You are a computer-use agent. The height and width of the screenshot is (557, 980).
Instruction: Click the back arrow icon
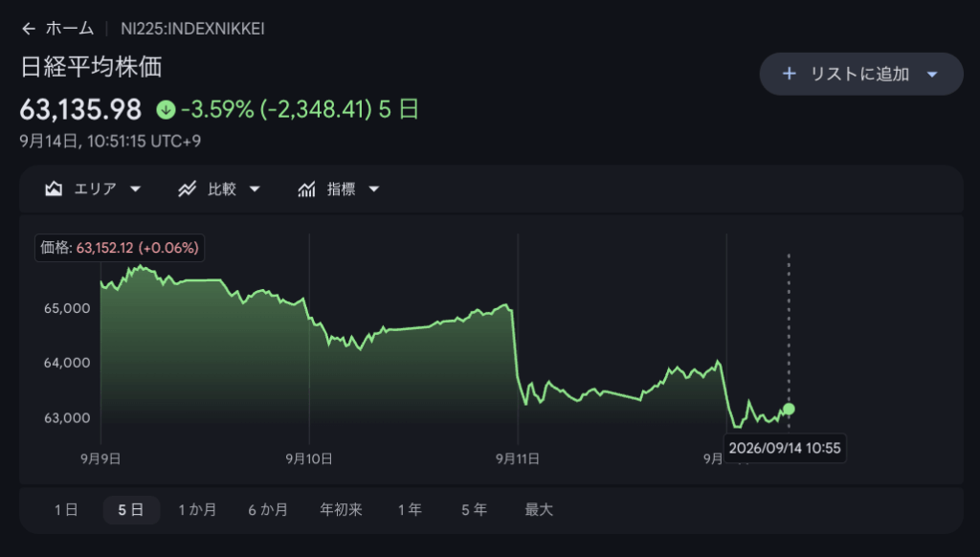tap(28, 29)
